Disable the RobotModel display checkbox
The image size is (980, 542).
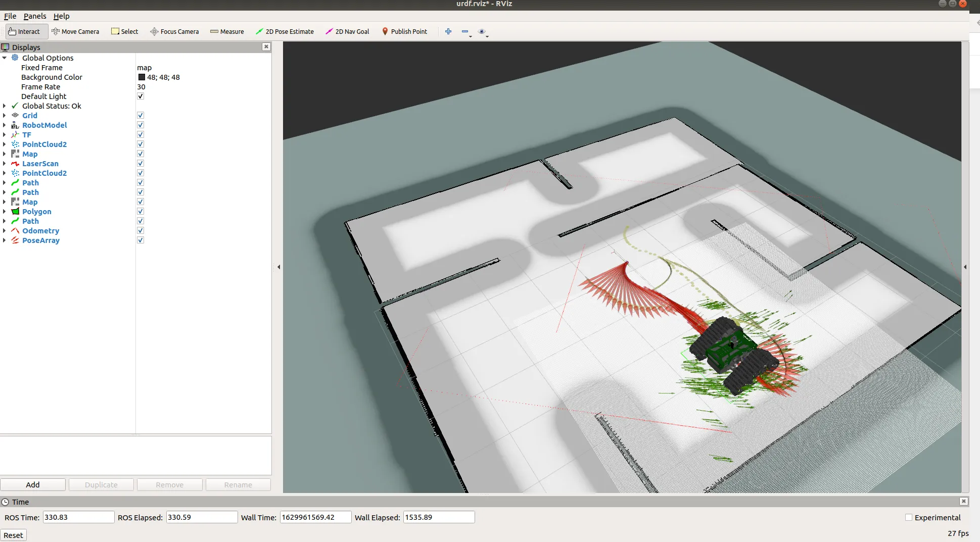(x=141, y=125)
